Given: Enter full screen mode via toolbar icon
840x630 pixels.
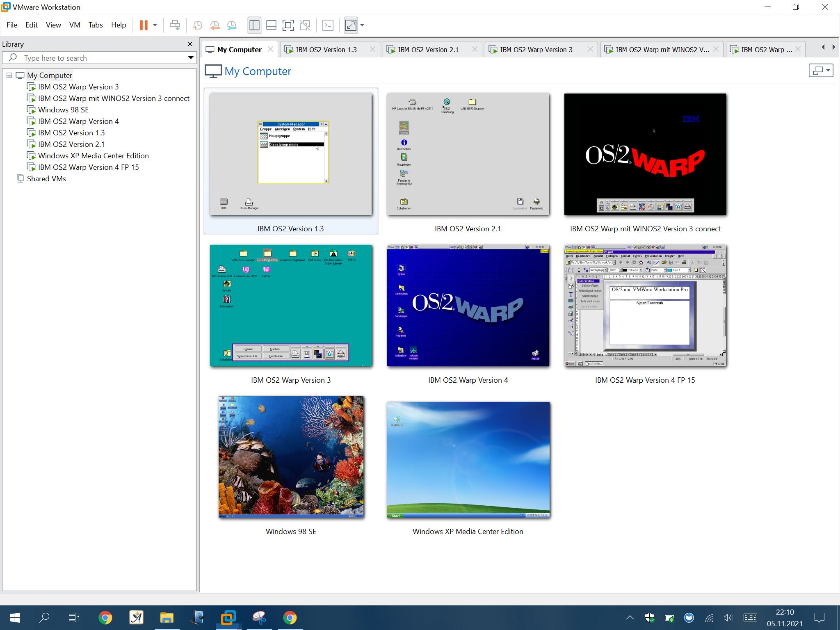Looking at the screenshot, I should tap(288, 25).
